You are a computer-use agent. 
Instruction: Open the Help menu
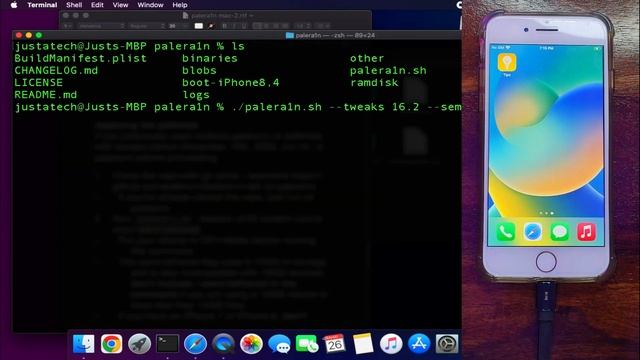click(x=180, y=5)
